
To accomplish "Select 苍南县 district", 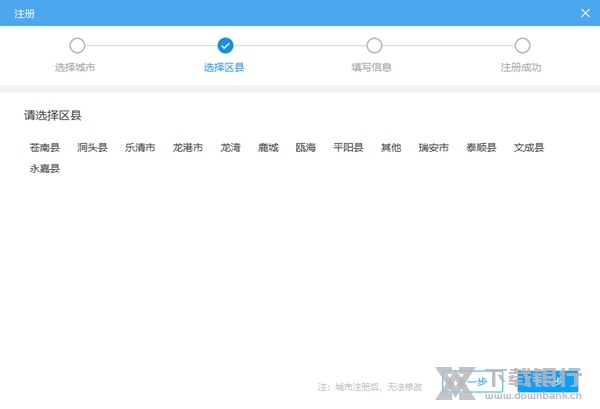I will pos(45,148).
